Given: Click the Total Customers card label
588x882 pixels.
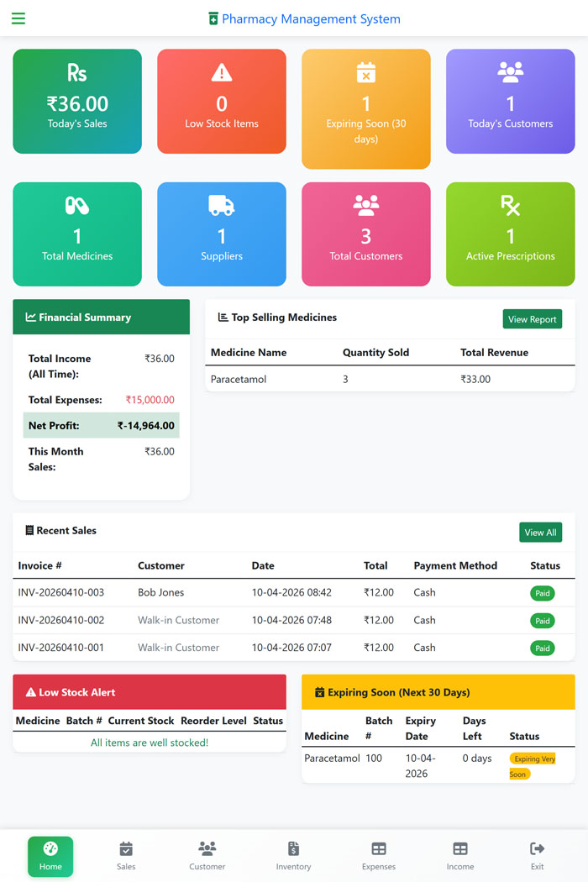Looking at the screenshot, I should tap(365, 256).
